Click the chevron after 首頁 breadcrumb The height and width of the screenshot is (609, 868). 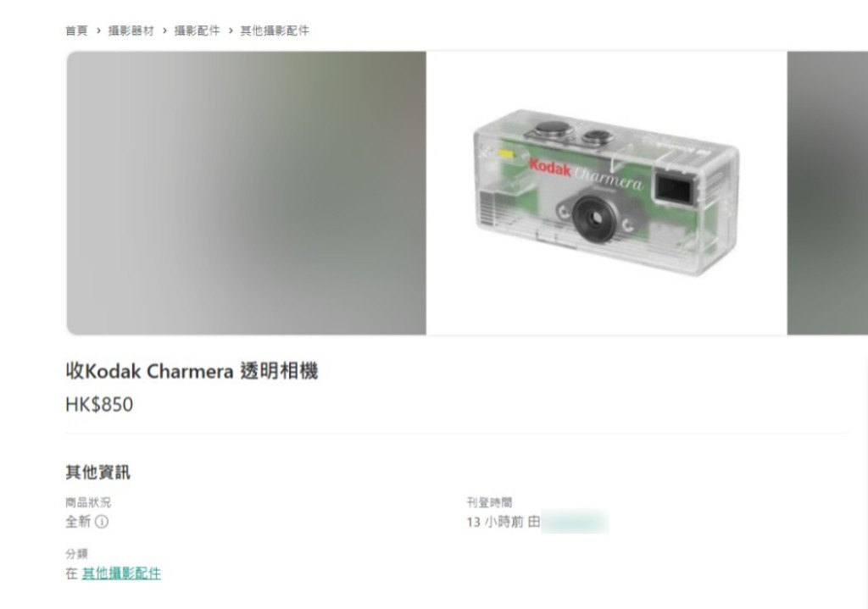tap(98, 31)
